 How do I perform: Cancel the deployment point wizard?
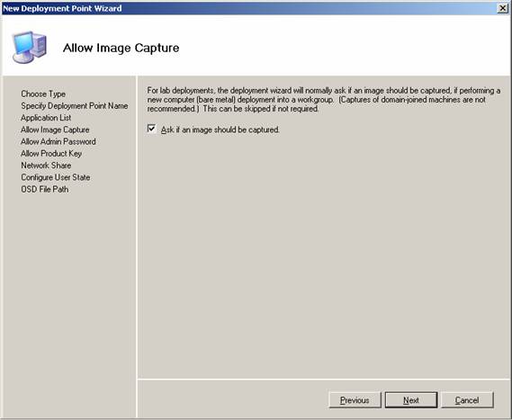467,400
